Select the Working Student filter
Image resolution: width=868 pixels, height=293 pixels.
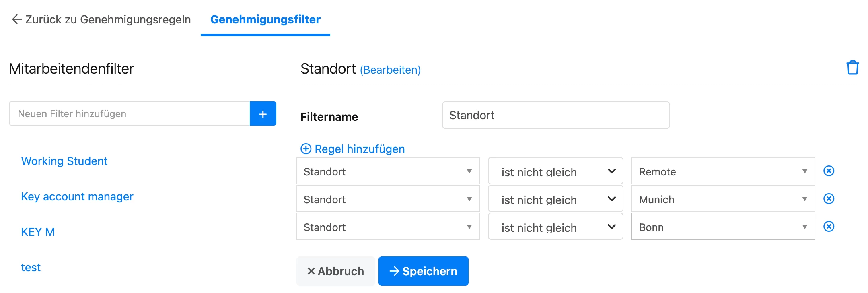(x=64, y=161)
